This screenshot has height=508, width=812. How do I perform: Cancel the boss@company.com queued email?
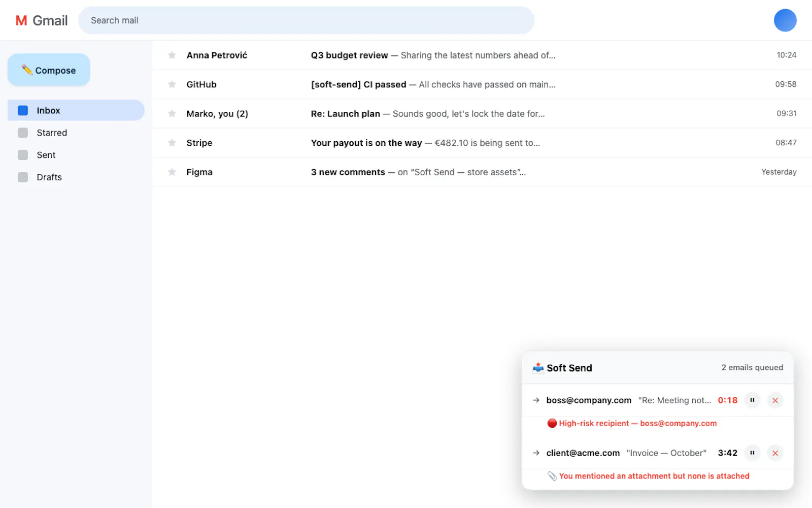click(775, 400)
